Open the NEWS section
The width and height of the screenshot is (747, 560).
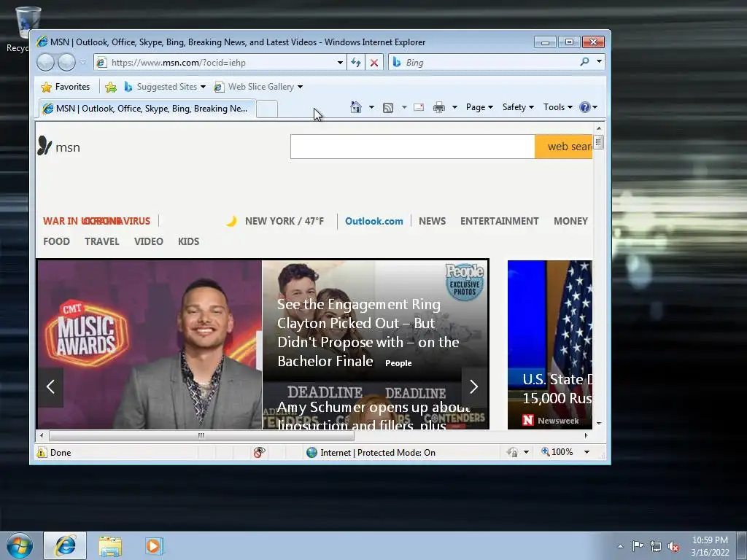(432, 221)
